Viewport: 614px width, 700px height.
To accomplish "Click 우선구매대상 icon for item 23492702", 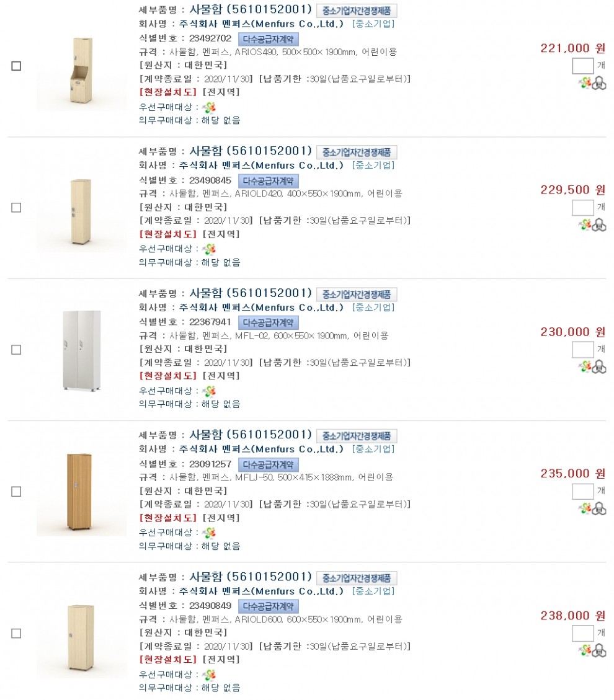I will point(210,107).
